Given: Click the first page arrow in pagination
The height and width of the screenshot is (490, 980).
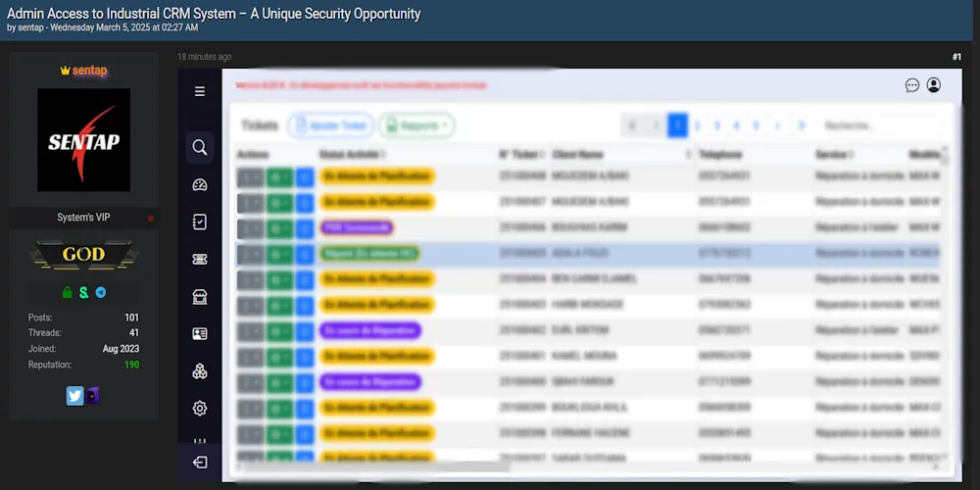Looking at the screenshot, I should click(x=632, y=125).
